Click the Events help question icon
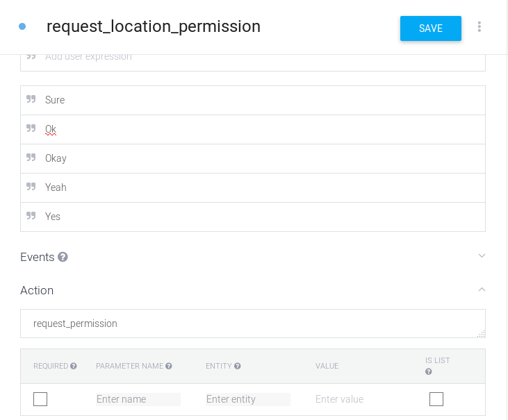Screen dimensions: 508x420 coord(63,257)
